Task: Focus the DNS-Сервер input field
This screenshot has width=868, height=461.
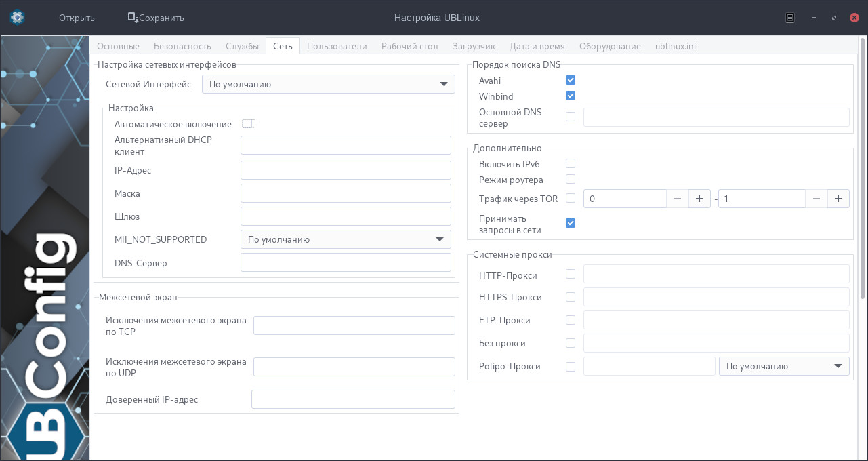Action: 346,262
